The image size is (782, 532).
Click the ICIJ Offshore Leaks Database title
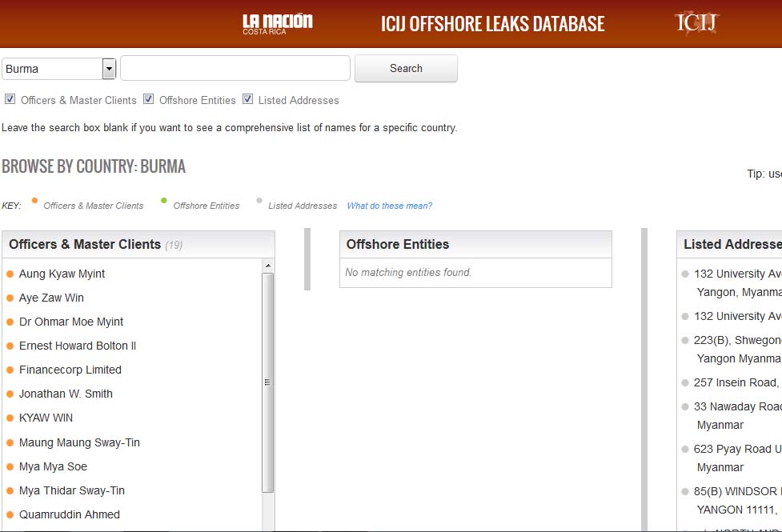493,24
